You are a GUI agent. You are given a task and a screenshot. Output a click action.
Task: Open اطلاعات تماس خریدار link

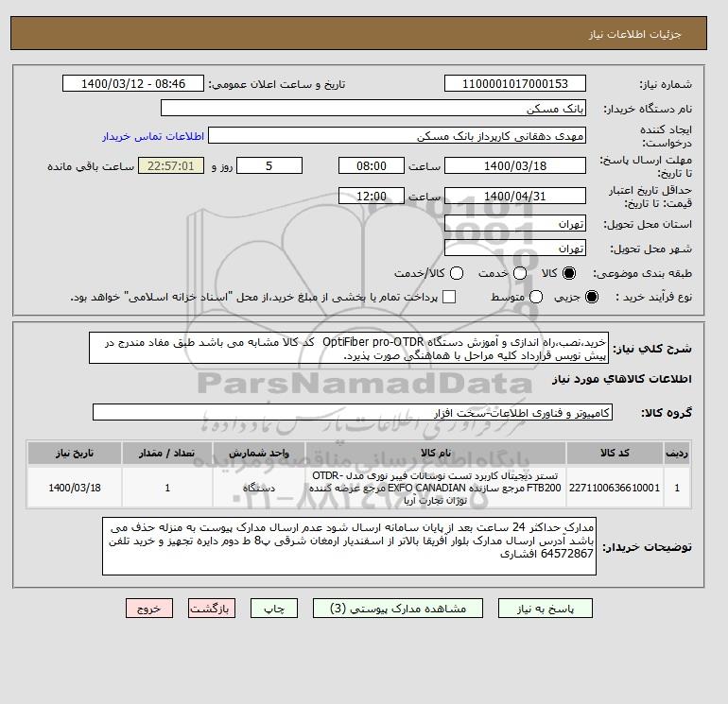(x=153, y=136)
